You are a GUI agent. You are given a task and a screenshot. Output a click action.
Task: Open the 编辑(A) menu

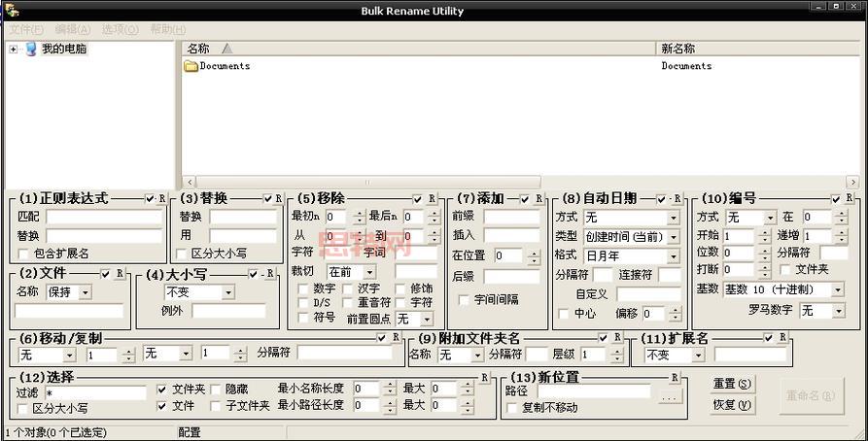click(73, 29)
